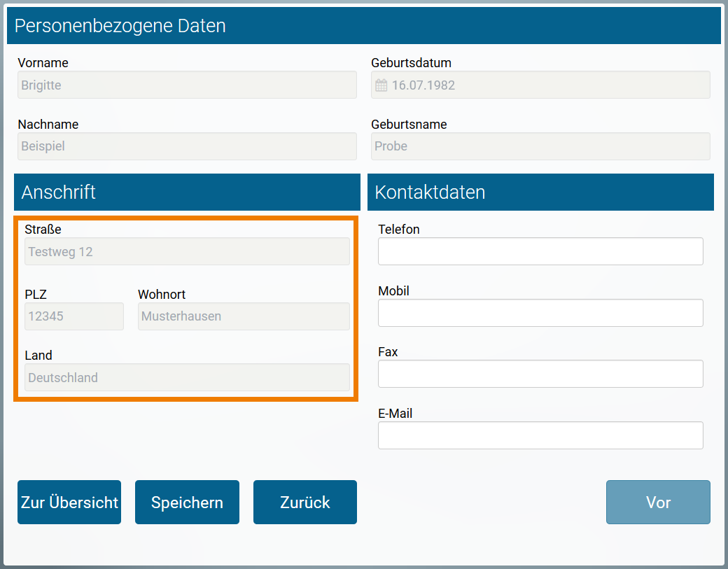Select the Geburtsname field showing Probe
The height and width of the screenshot is (569, 728).
(x=540, y=146)
